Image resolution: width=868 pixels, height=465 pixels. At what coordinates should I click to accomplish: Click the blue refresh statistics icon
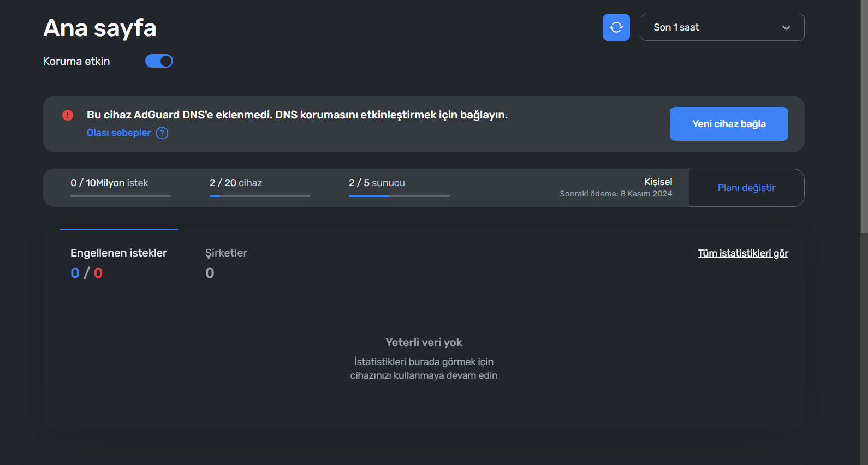616,27
